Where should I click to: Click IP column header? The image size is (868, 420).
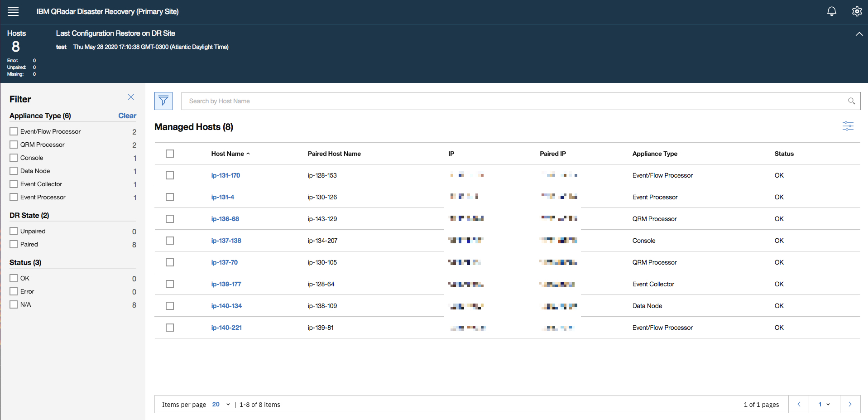451,154
